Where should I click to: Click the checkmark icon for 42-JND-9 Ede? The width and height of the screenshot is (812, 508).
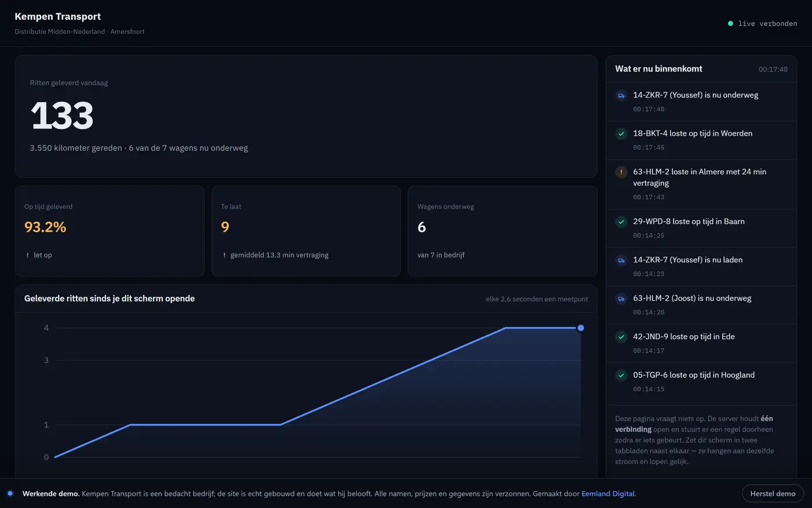click(621, 337)
